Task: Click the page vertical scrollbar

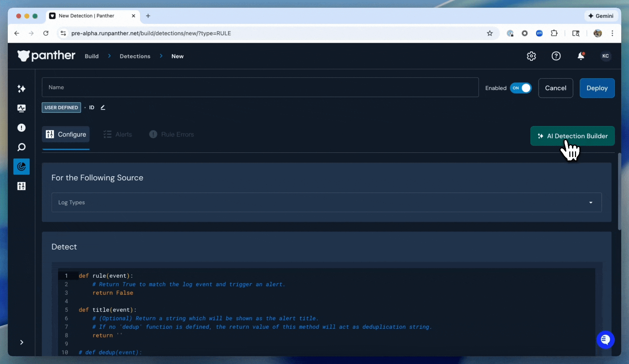Action: pyautogui.click(x=619, y=191)
